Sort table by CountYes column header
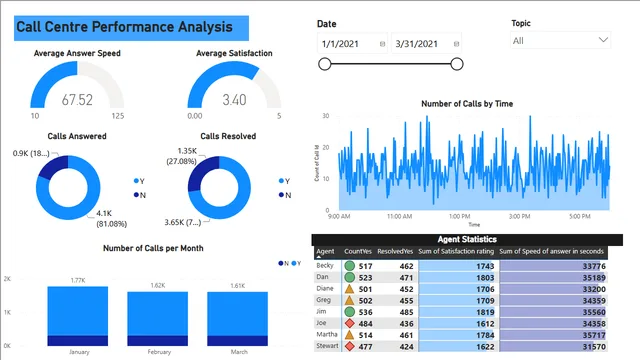This screenshot has height=360, width=640. 358,251
